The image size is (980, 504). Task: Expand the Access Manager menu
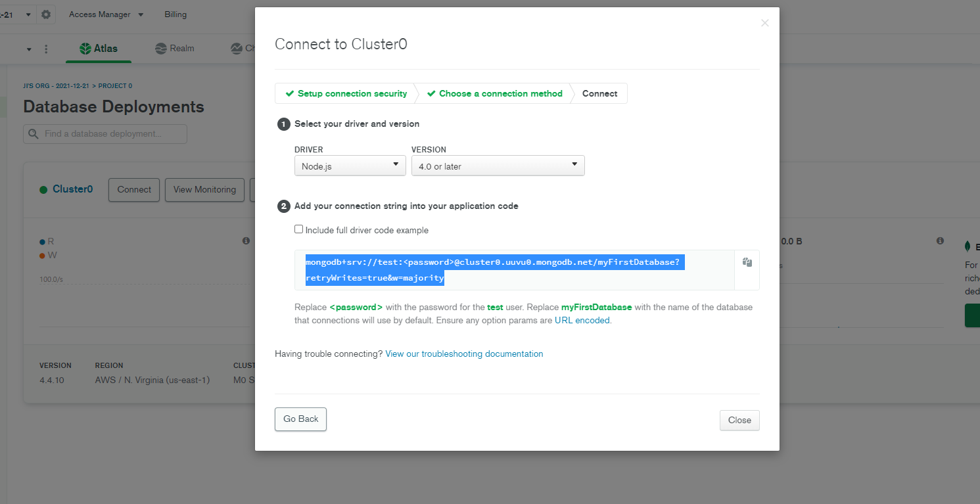click(106, 14)
